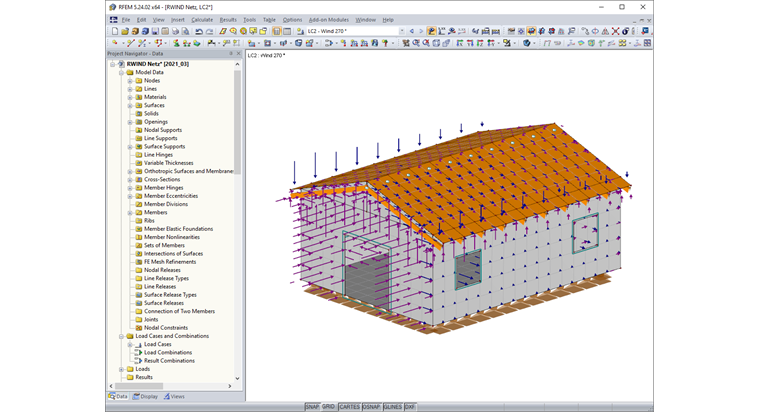Close the Project Navigator panel
The height and width of the screenshot is (412, 760).
click(x=238, y=54)
